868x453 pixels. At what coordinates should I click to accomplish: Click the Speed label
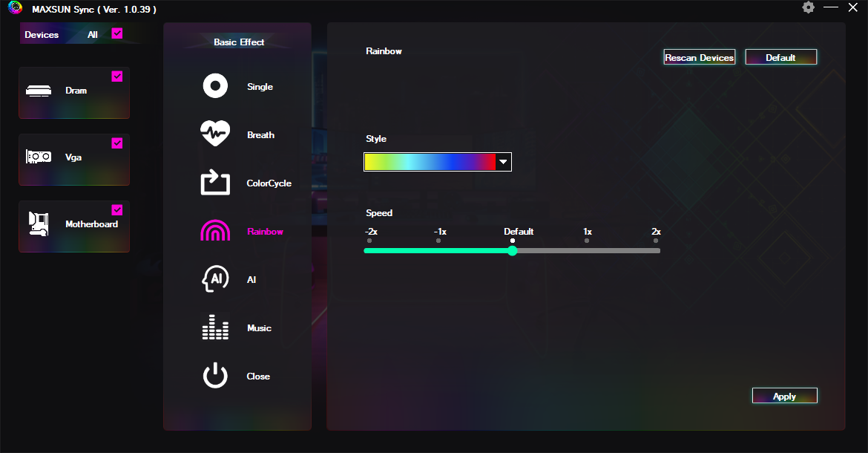(x=378, y=212)
